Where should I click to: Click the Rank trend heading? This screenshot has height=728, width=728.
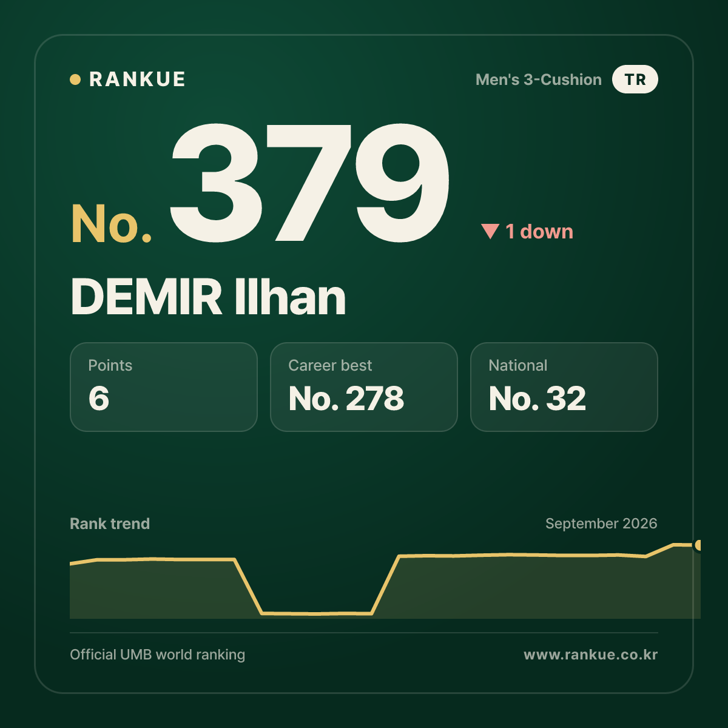(110, 524)
